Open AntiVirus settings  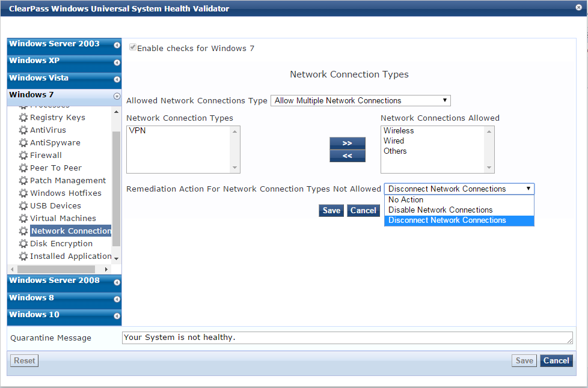coord(48,130)
